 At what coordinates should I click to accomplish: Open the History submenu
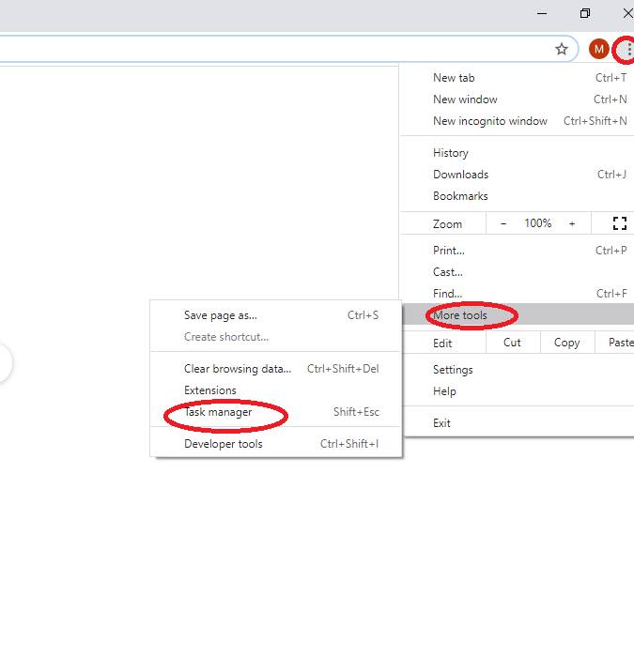tap(451, 153)
